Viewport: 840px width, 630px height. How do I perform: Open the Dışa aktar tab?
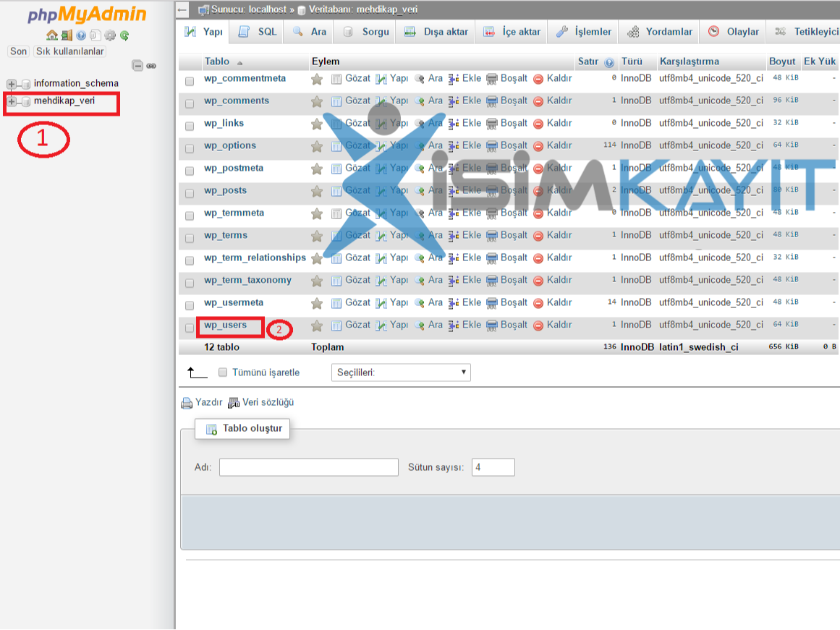click(436, 32)
